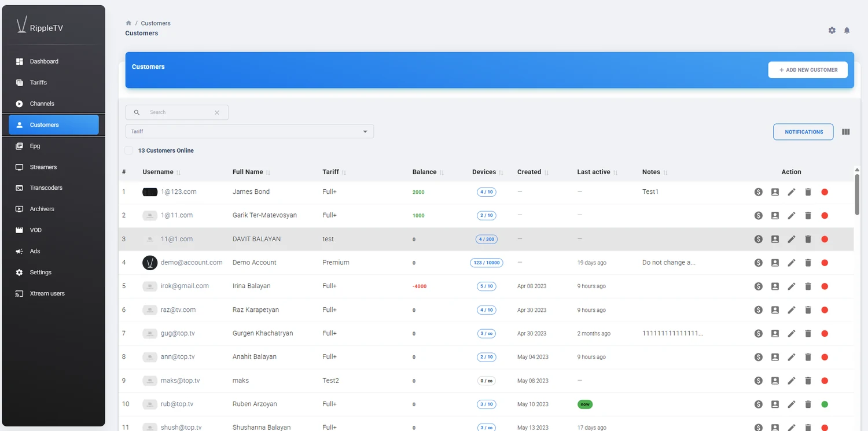
Task: Click the table vertical scrollbar
Action: click(x=857, y=194)
